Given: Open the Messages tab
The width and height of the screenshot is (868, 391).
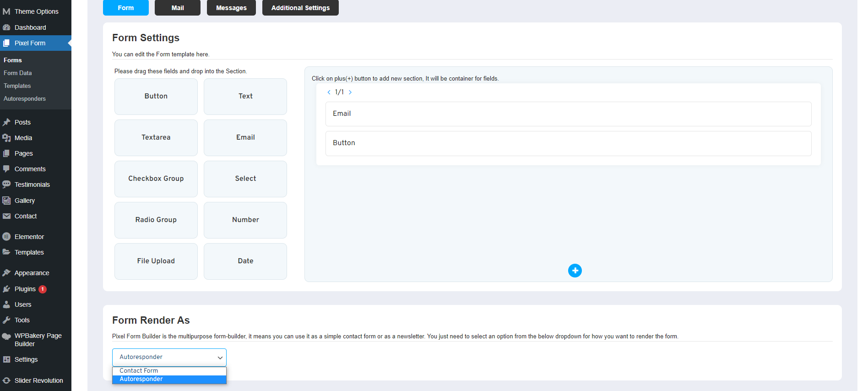Looking at the screenshot, I should coord(231,8).
